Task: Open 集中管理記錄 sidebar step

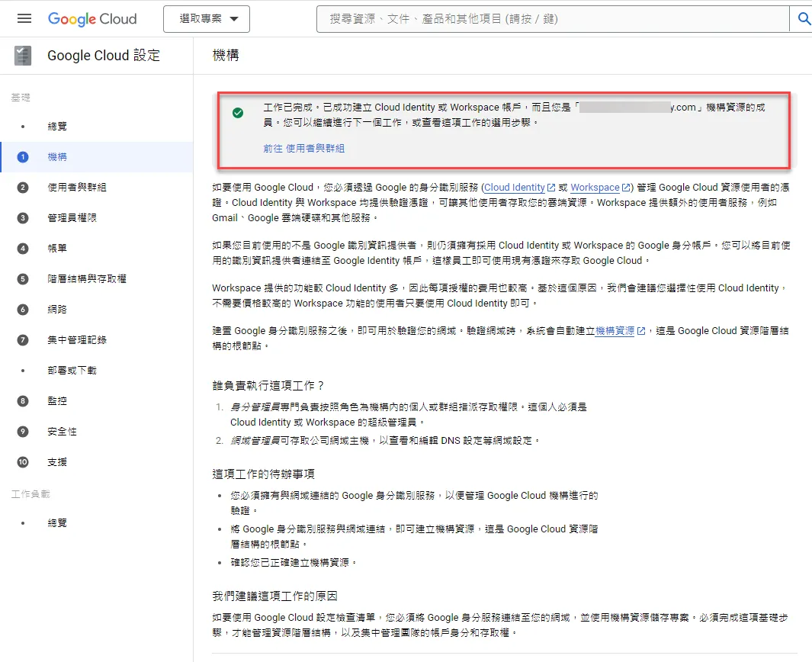Action: click(x=77, y=340)
